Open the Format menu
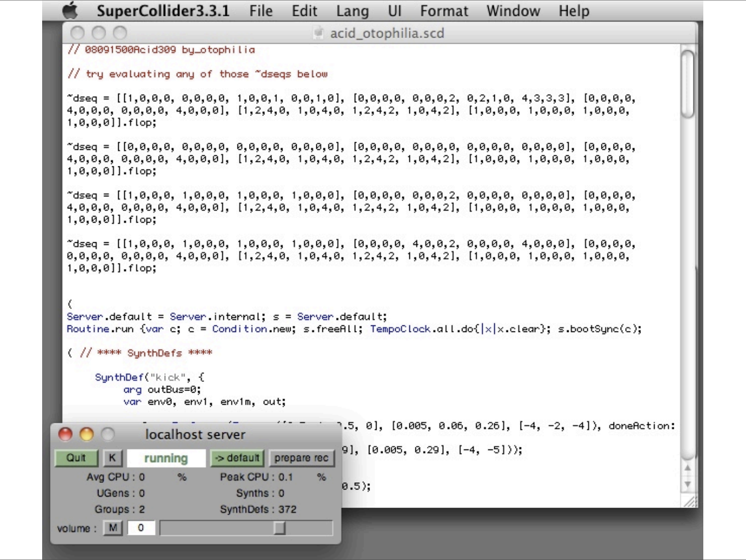This screenshot has width=746, height=560. point(444,11)
